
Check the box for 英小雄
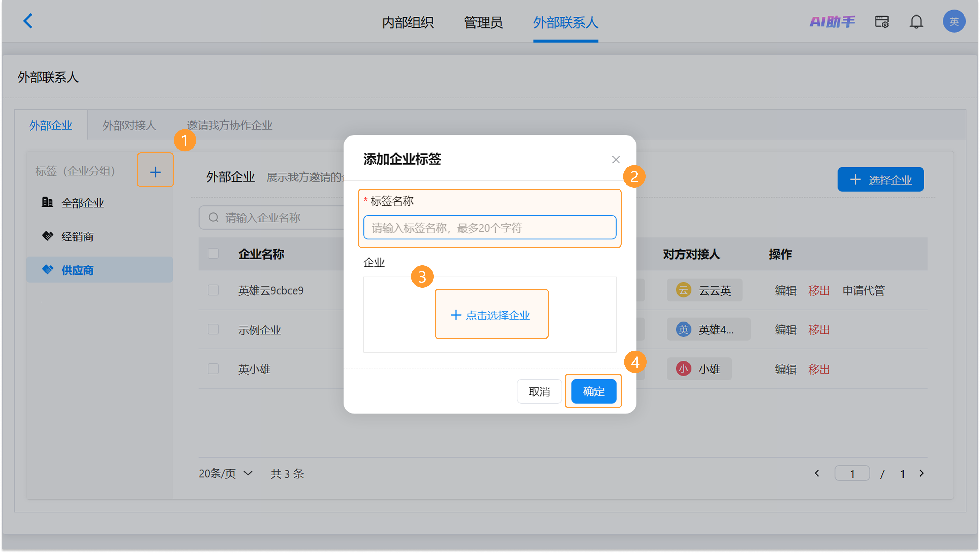click(213, 368)
